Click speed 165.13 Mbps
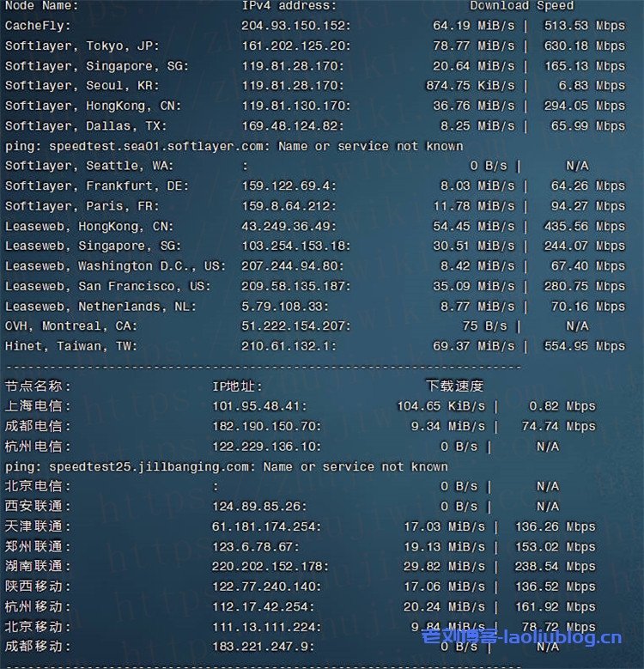644x669 pixels. click(x=584, y=66)
